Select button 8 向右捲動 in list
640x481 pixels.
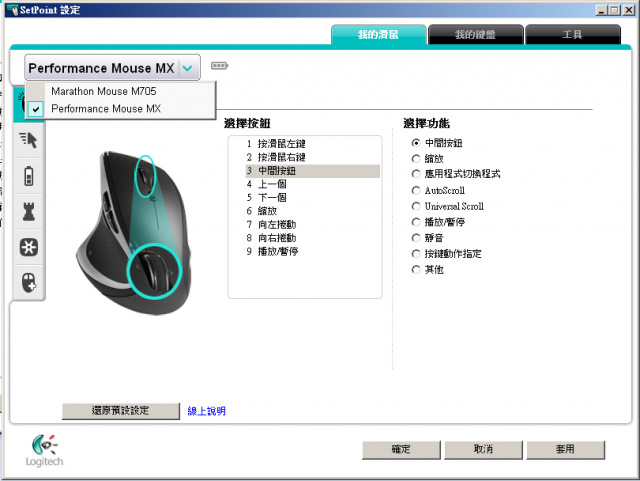[312, 238]
